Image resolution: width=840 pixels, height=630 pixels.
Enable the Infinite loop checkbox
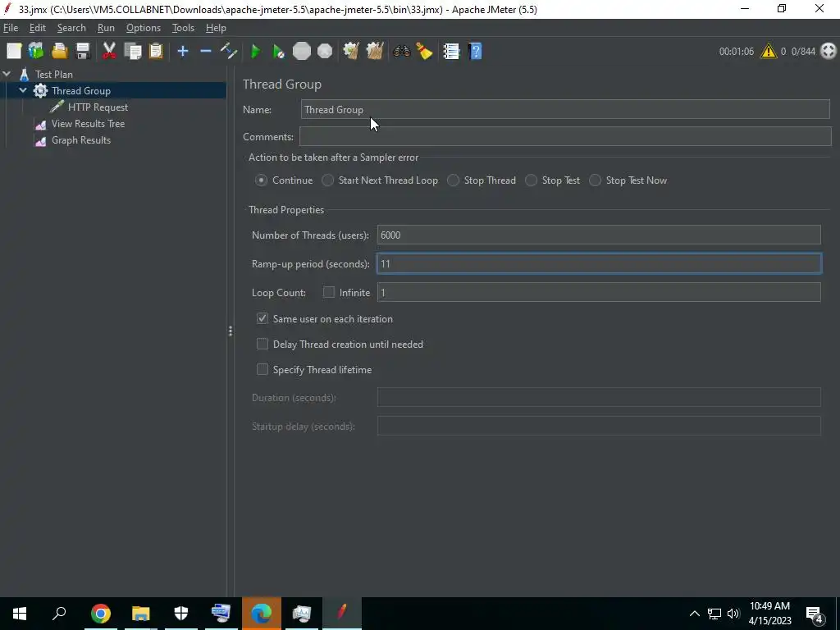pos(329,292)
